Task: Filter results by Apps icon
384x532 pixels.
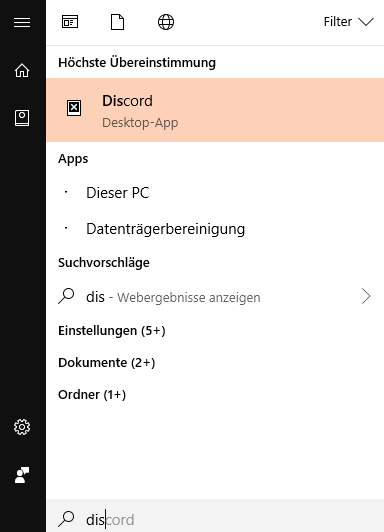Action: (70, 22)
